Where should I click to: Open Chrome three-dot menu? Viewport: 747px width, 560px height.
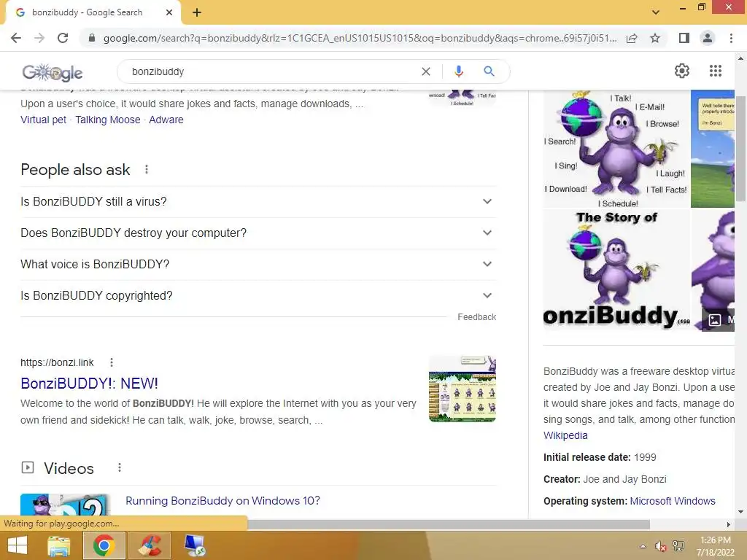[731, 38]
